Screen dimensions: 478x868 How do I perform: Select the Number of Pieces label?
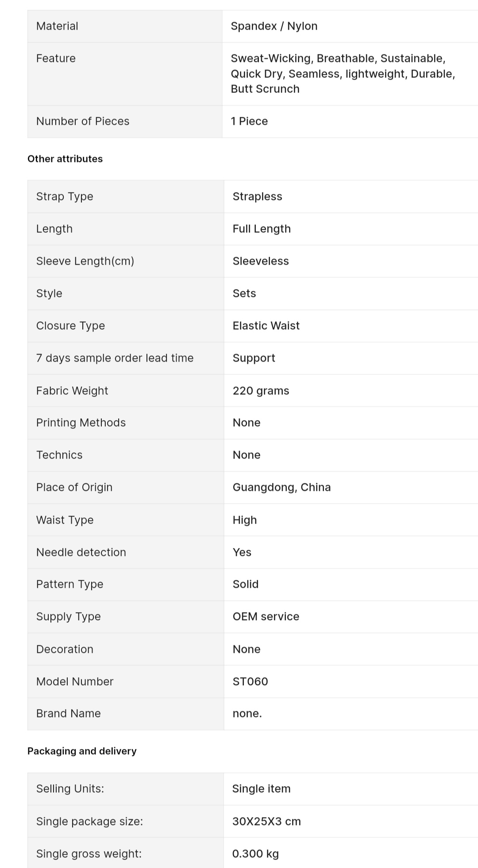point(83,121)
